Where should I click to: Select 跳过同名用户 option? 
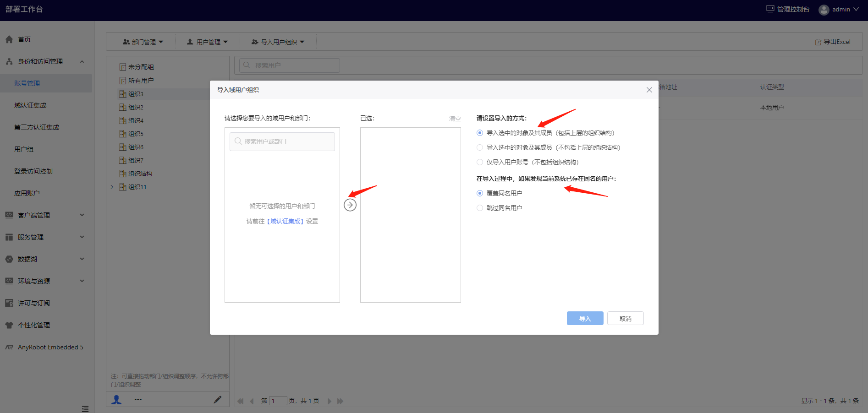(480, 208)
